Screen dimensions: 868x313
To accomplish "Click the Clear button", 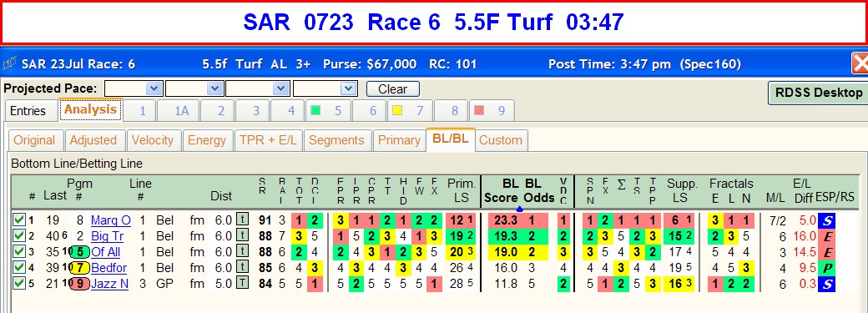I will [393, 89].
